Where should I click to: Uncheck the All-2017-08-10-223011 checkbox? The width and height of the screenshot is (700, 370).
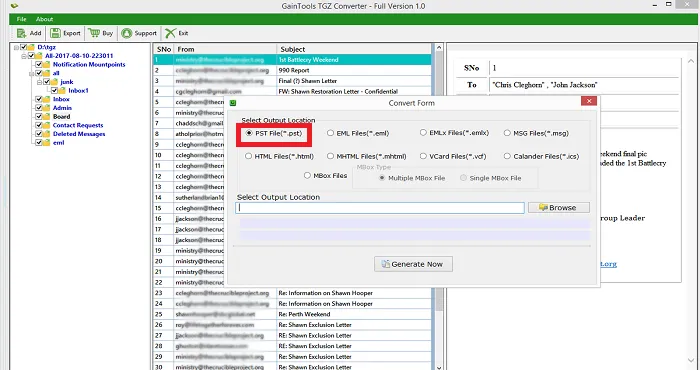click(x=31, y=56)
